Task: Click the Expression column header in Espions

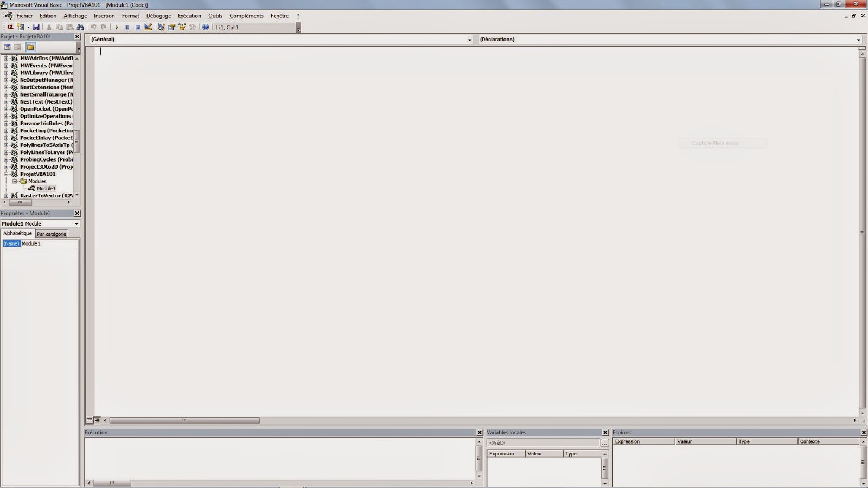Action: coord(644,442)
